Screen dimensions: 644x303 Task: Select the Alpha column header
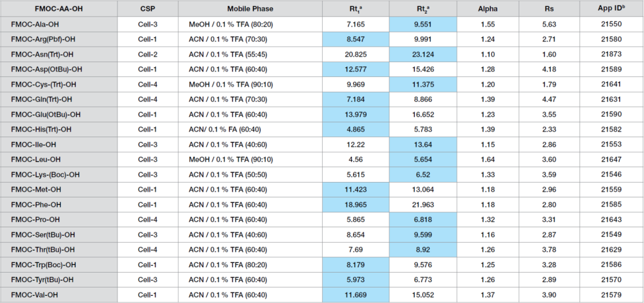pyautogui.click(x=487, y=9)
